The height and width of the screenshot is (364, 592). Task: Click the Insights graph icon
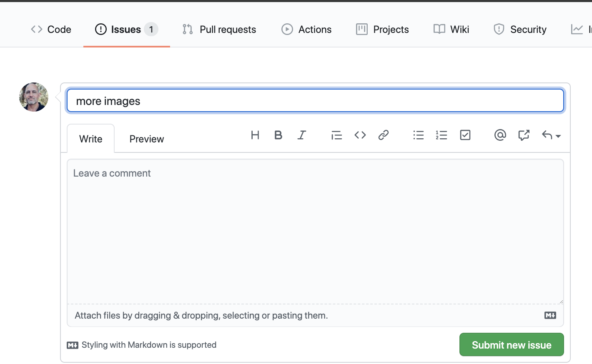[x=577, y=29]
